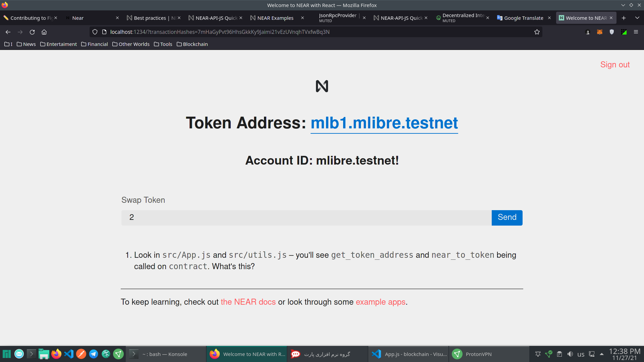Open the green grid extension icon
The image size is (644, 362).
624,32
